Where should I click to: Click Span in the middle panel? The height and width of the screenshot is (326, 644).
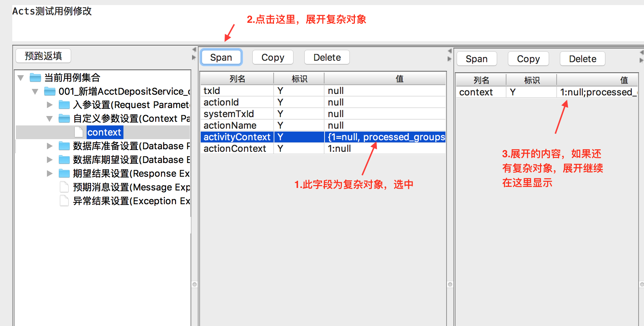(221, 57)
